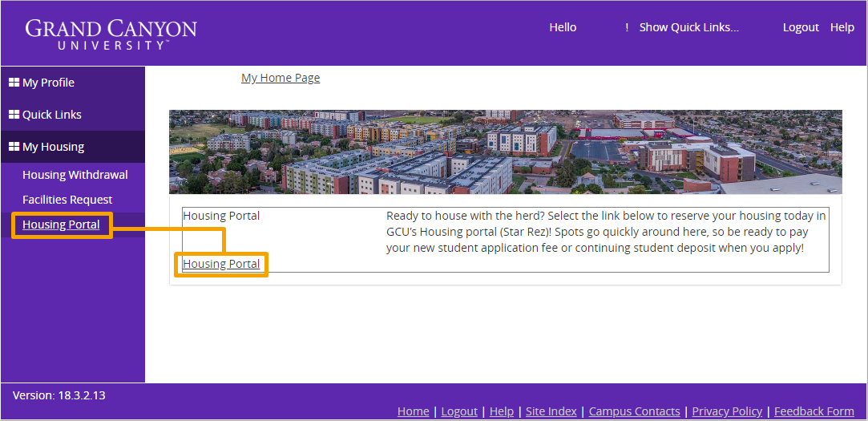Open the Feedback Form footer link
This screenshot has height=421, width=868.
coord(814,411)
